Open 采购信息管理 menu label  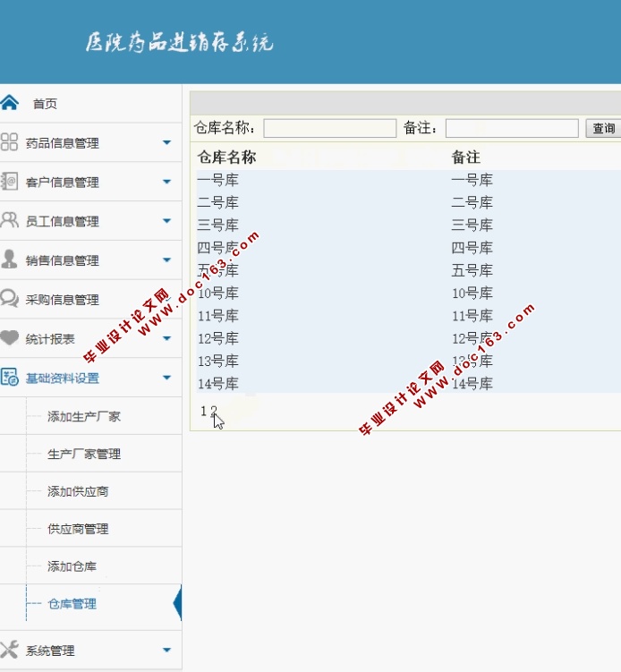pos(62,300)
